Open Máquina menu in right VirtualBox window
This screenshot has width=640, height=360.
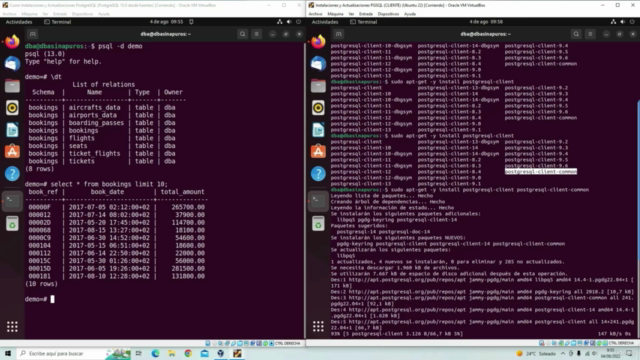point(335,14)
